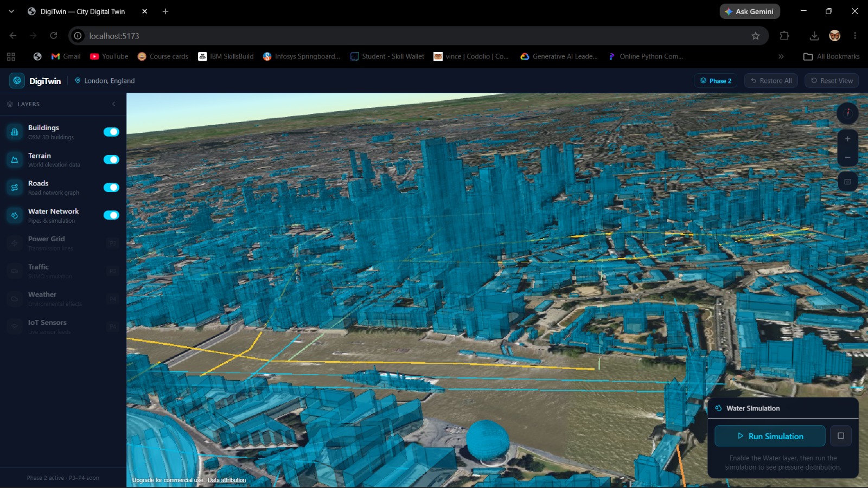The height and width of the screenshot is (488, 868).
Task: Click the Terrain layer icon
Action: point(15,159)
